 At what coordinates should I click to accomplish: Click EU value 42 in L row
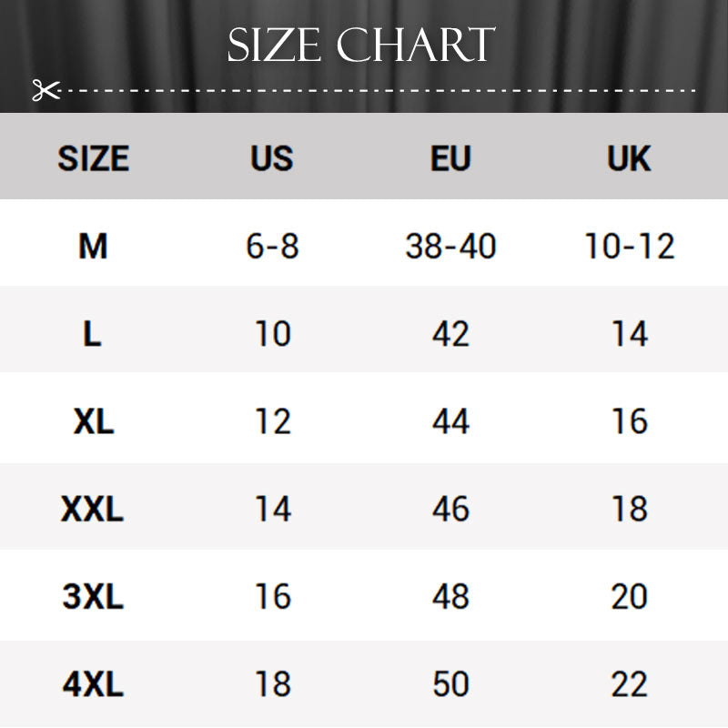(450, 333)
